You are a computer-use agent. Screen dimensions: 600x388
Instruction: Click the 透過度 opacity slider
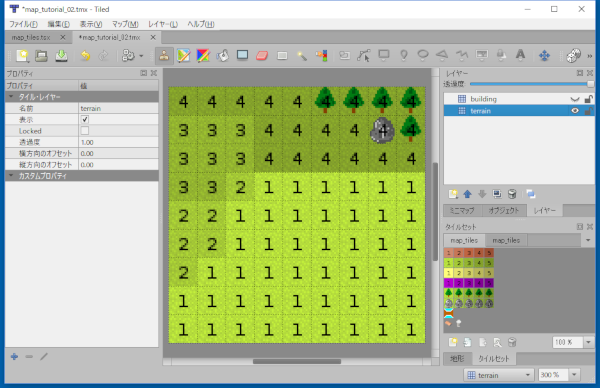point(531,83)
